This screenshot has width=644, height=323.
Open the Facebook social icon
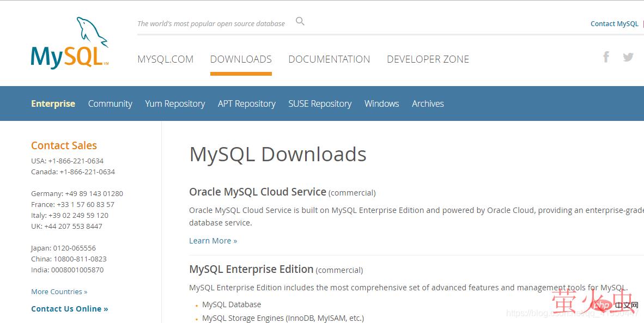[606, 57]
